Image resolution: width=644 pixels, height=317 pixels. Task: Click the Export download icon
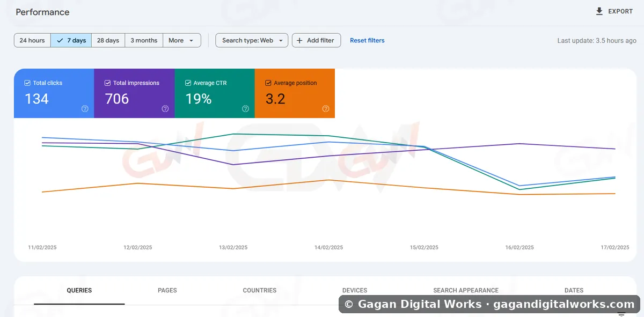click(599, 11)
